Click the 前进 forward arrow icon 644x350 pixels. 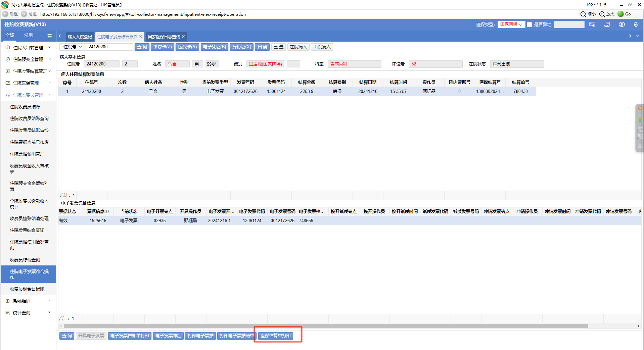24,14
